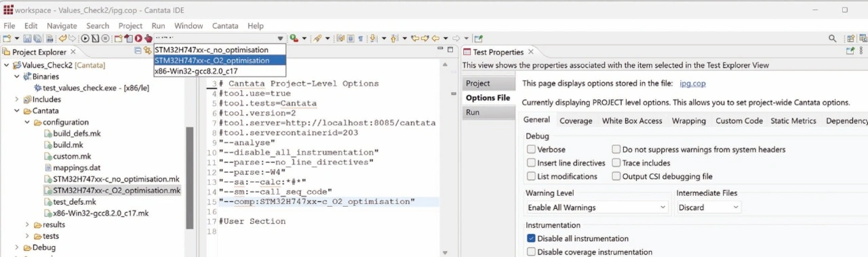Click the circled play Run icon

tap(85, 39)
